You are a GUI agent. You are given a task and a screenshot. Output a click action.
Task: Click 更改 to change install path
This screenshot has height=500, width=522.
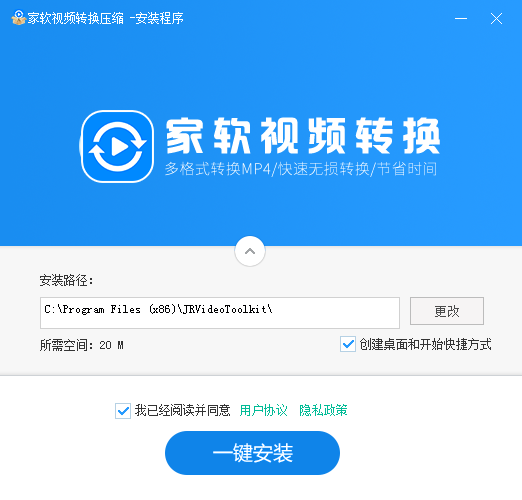click(447, 311)
